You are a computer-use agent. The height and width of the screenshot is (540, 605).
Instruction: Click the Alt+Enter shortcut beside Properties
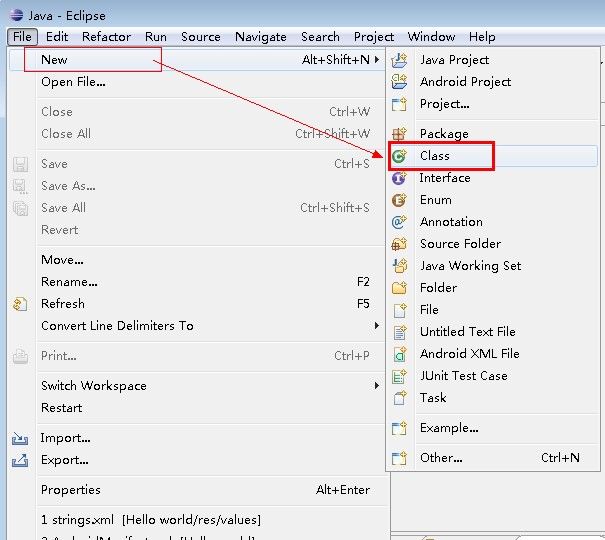343,489
